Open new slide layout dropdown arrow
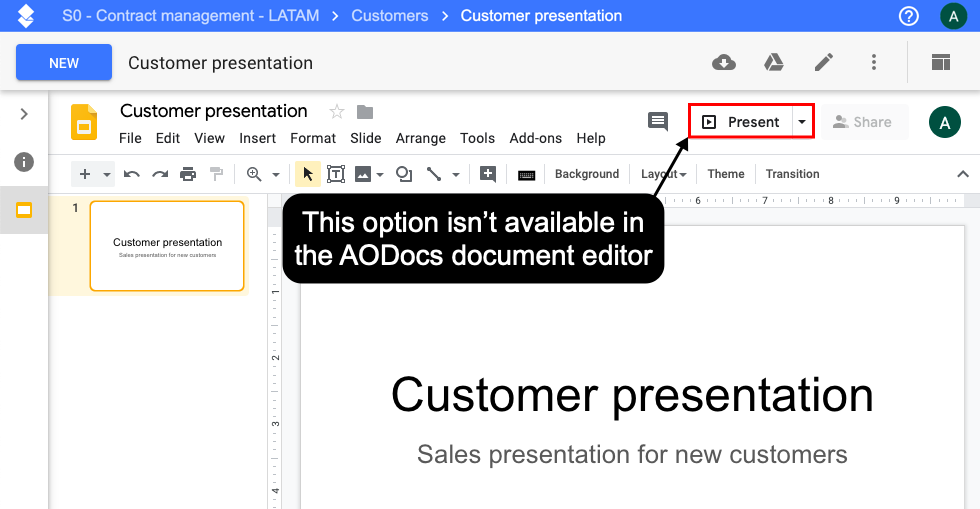This screenshot has height=509, width=980. click(107, 174)
